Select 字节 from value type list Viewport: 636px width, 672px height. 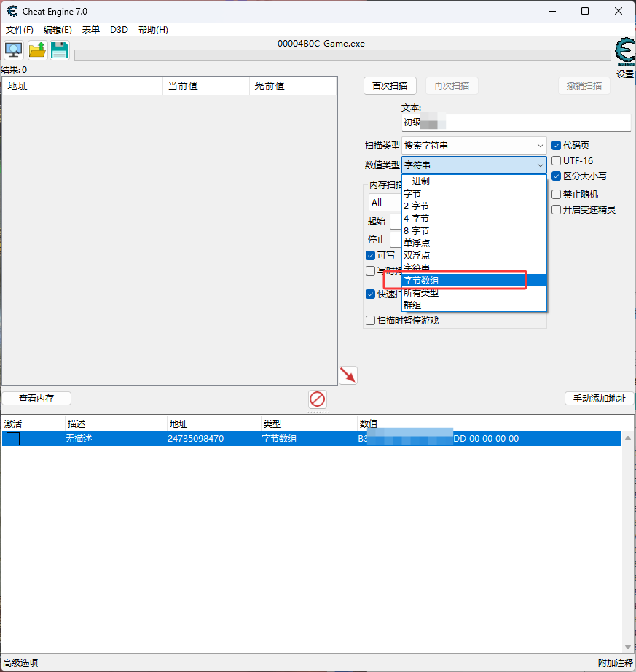(474, 194)
